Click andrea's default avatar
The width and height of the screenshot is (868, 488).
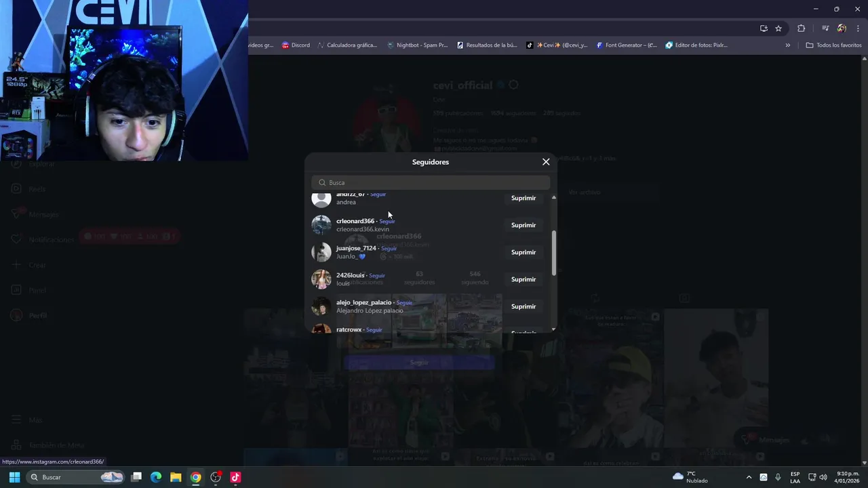click(321, 198)
